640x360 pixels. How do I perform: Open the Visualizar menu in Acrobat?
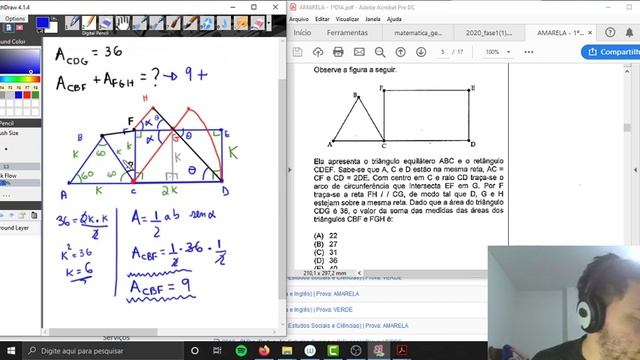coord(347,19)
